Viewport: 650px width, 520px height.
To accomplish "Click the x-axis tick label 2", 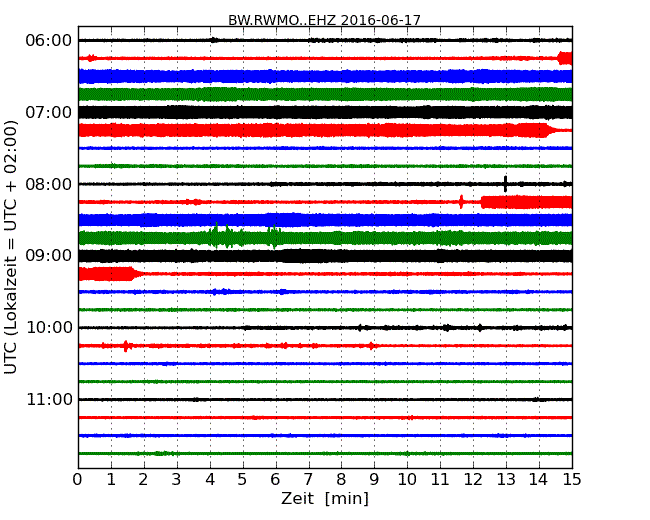I will [x=143, y=480].
